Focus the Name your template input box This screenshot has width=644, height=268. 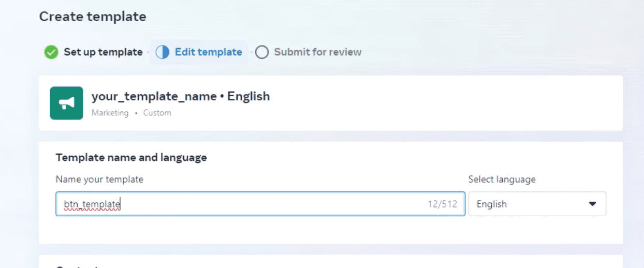point(259,204)
